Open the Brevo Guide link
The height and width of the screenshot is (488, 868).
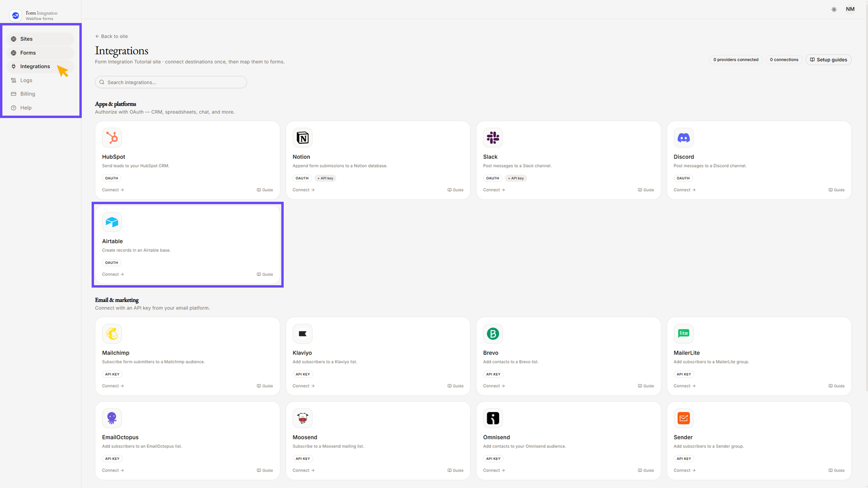[x=646, y=386]
